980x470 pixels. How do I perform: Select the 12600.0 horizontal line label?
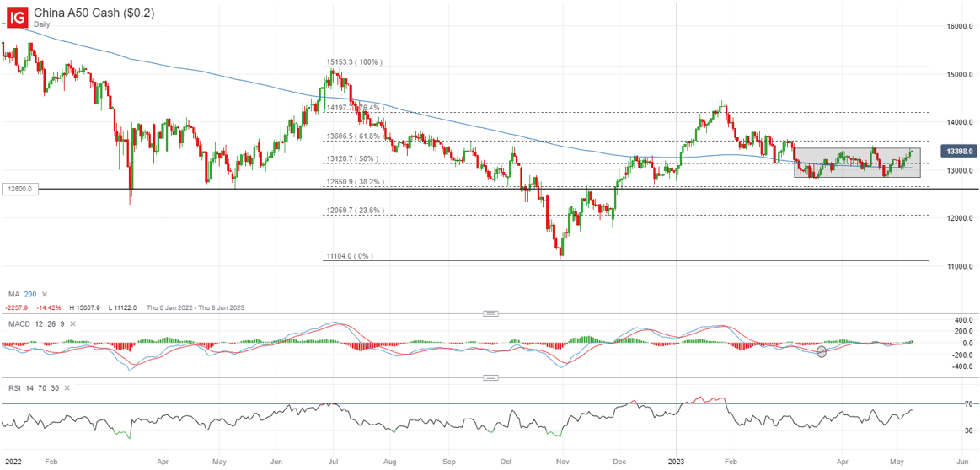coord(20,188)
